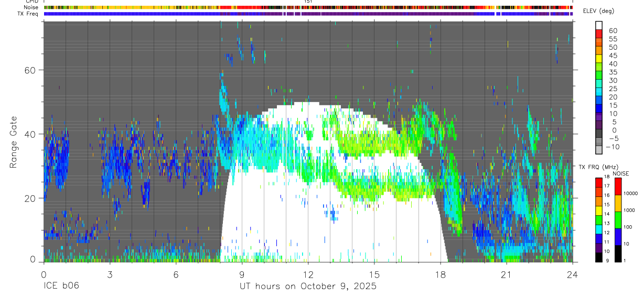Click the x-axis tick label '6'

tap(175, 274)
